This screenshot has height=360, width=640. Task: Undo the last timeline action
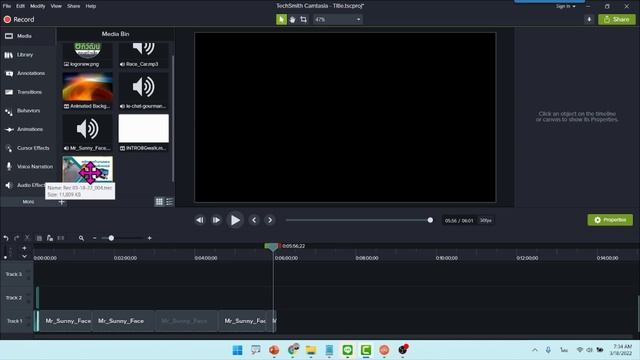[6, 238]
